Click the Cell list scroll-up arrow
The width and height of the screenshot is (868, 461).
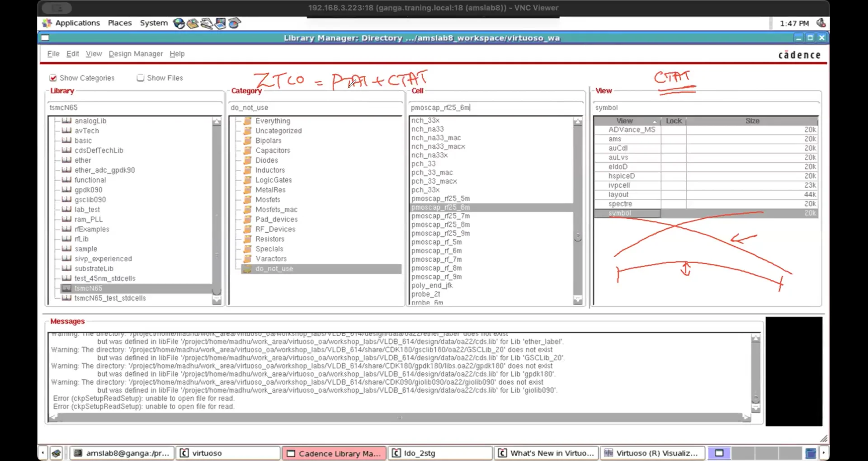[x=578, y=121]
